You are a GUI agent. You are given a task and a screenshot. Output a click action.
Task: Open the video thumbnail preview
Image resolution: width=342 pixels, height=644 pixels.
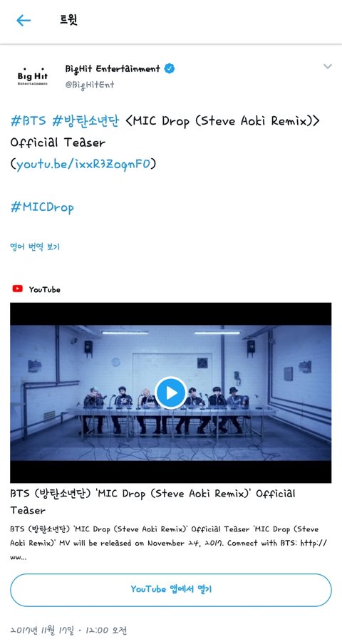171,393
